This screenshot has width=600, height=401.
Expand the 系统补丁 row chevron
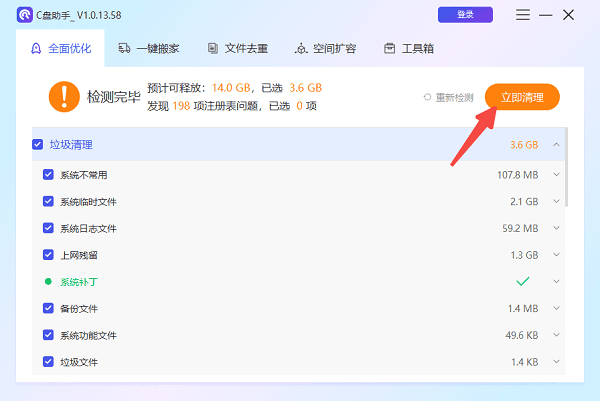[x=556, y=282]
